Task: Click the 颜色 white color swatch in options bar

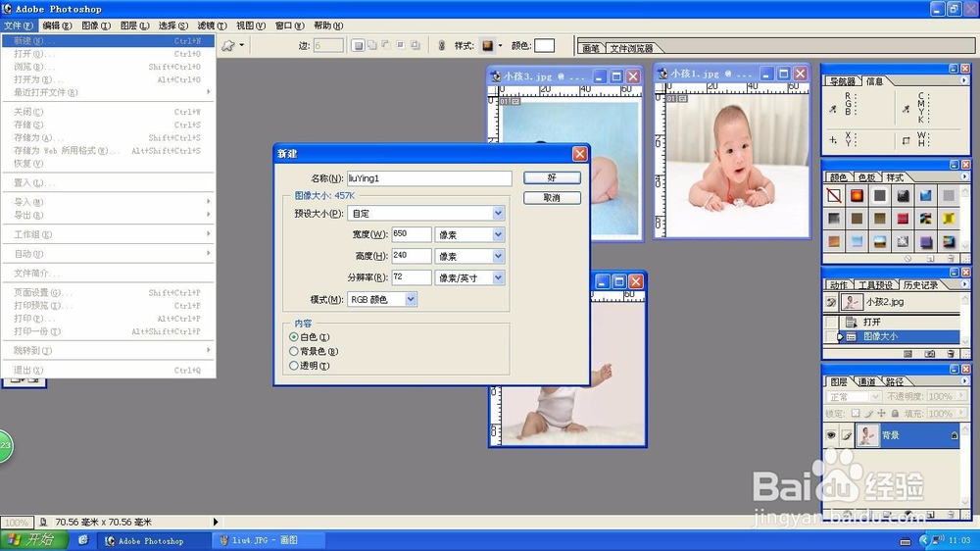Action: [544, 46]
